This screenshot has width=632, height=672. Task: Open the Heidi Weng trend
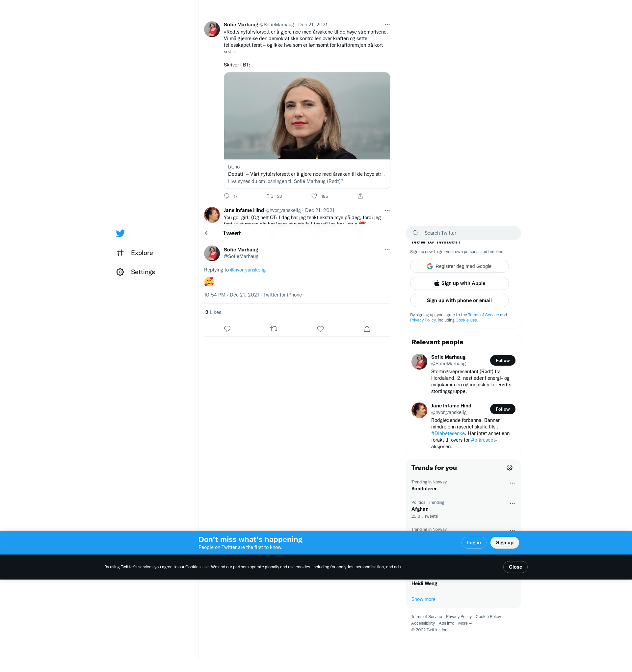(424, 584)
